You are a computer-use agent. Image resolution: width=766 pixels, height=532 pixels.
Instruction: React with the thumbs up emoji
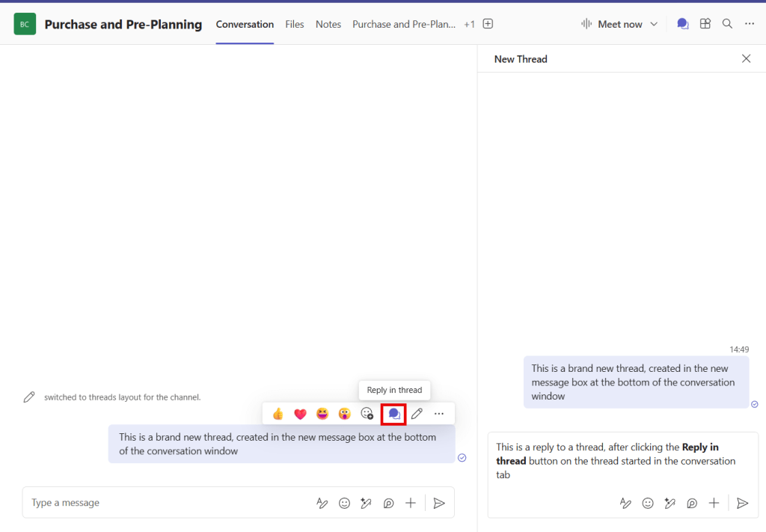(278, 414)
